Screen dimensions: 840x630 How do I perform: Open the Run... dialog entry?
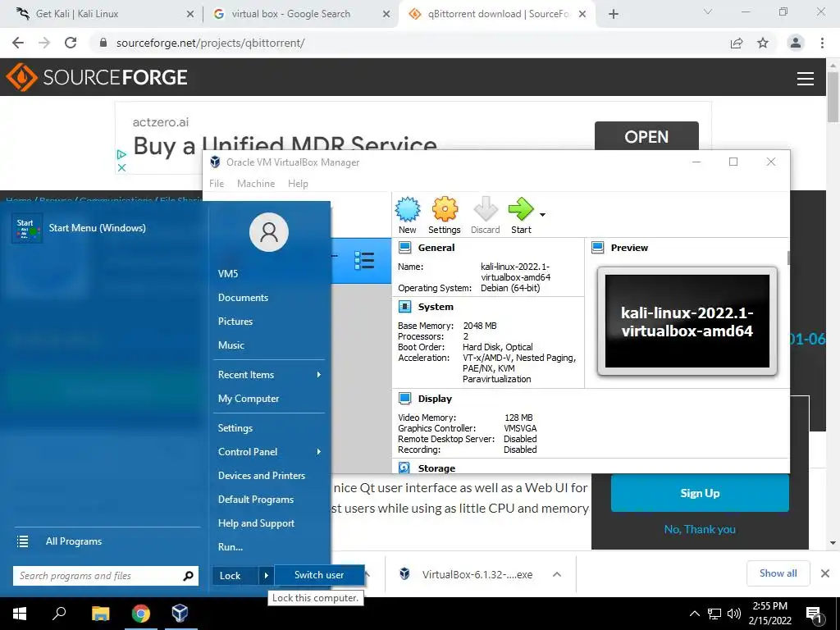[x=231, y=547]
